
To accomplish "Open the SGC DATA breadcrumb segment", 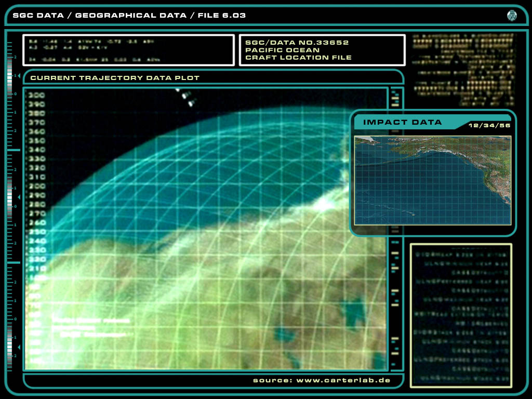I will pos(38,15).
